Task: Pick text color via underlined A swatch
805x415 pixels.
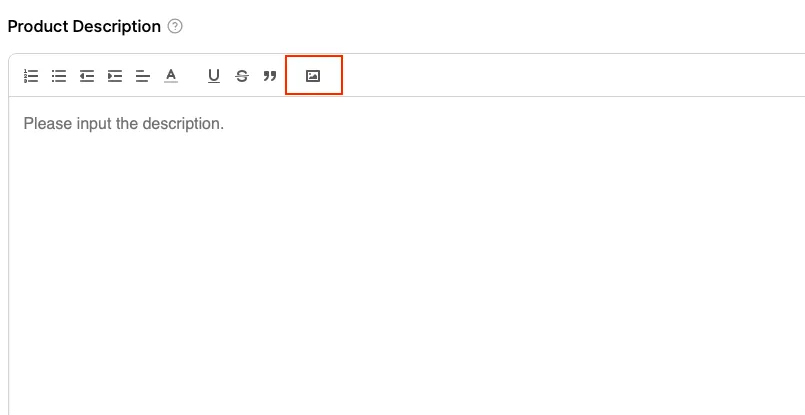Action: click(171, 76)
